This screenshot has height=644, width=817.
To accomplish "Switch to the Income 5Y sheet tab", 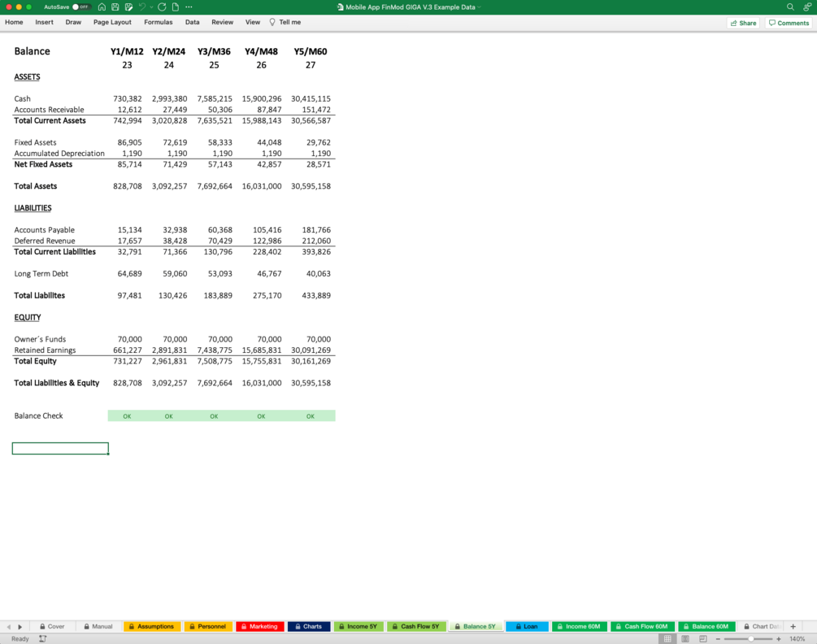I will [358, 626].
